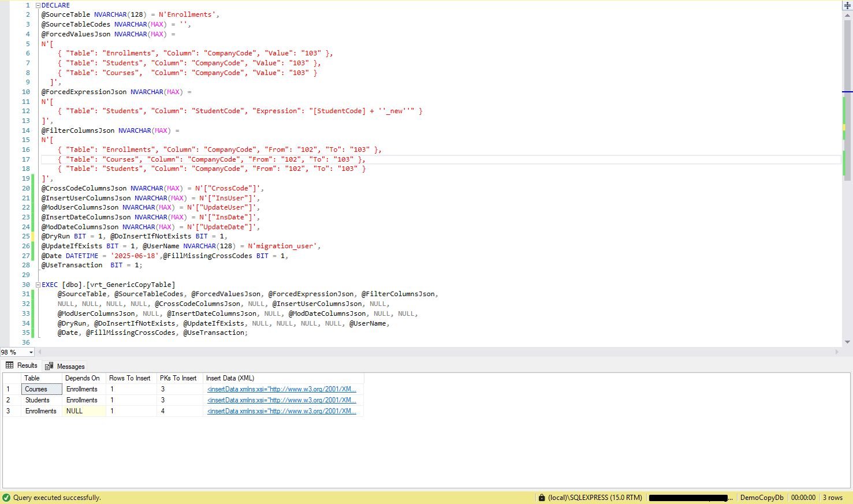The height and width of the screenshot is (504, 853).
Task: Click the horizontal scrollbar left arrow
Action: (x=39, y=352)
